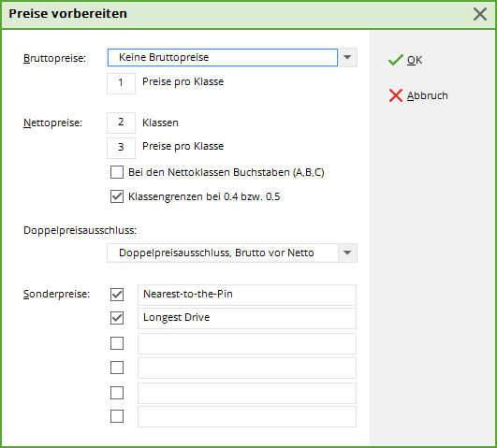The image size is (497, 448).
Task: Untick the Longest Drive checkbox
Action: (x=117, y=318)
